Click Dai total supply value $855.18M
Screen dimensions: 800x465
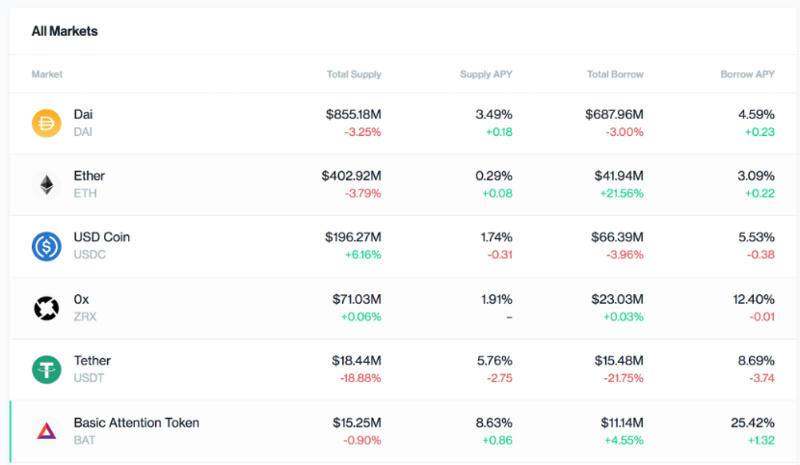tap(353, 115)
